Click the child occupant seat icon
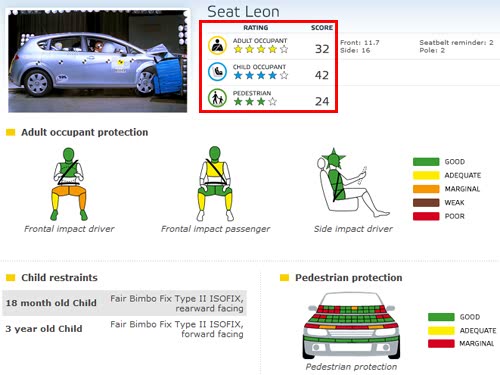Screen dimensions: 500x375 pyautogui.click(x=217, y=72)
